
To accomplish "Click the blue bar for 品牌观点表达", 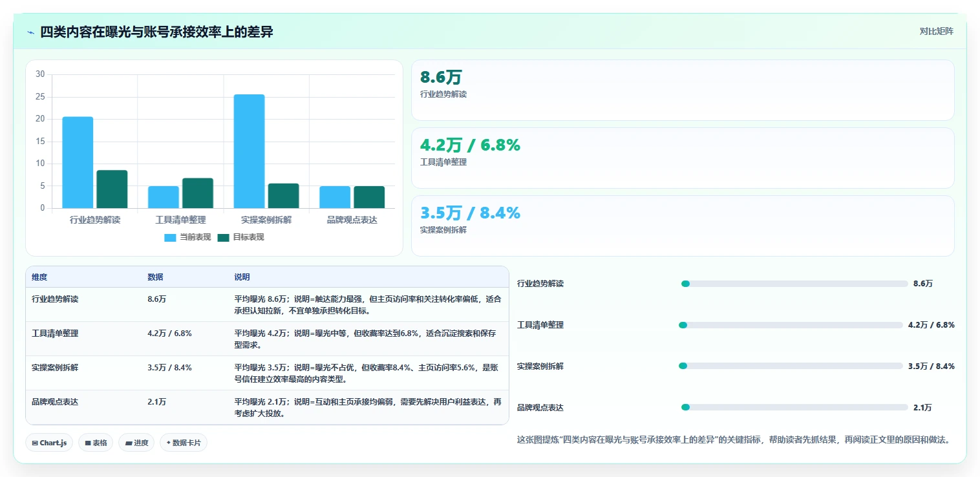I will 335,197.
